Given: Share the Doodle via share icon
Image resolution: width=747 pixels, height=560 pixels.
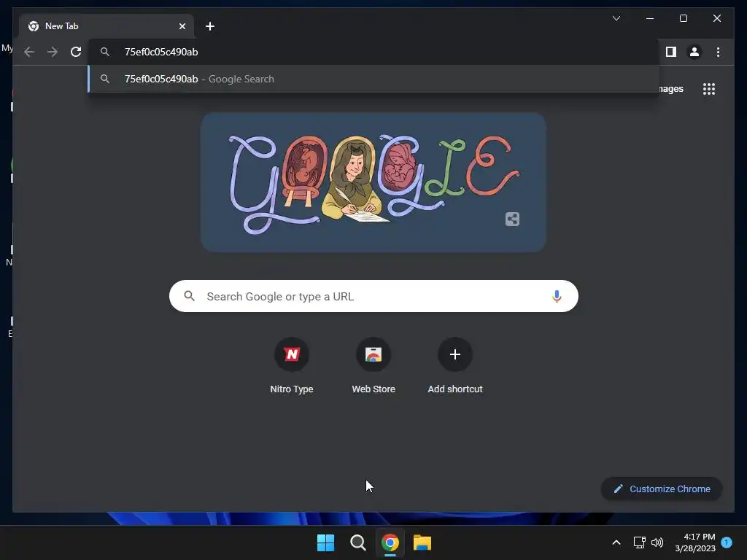Looking at the screenshot, I should pyautogui.click(x=512, y=219).
